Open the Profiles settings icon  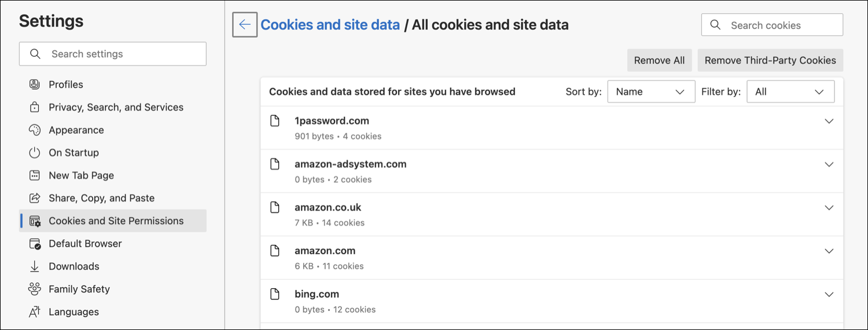[35, 85]
